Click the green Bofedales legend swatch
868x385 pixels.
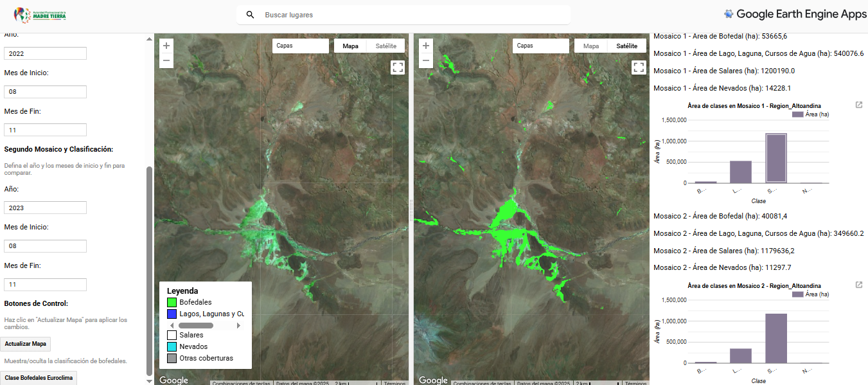pos(172,302)
